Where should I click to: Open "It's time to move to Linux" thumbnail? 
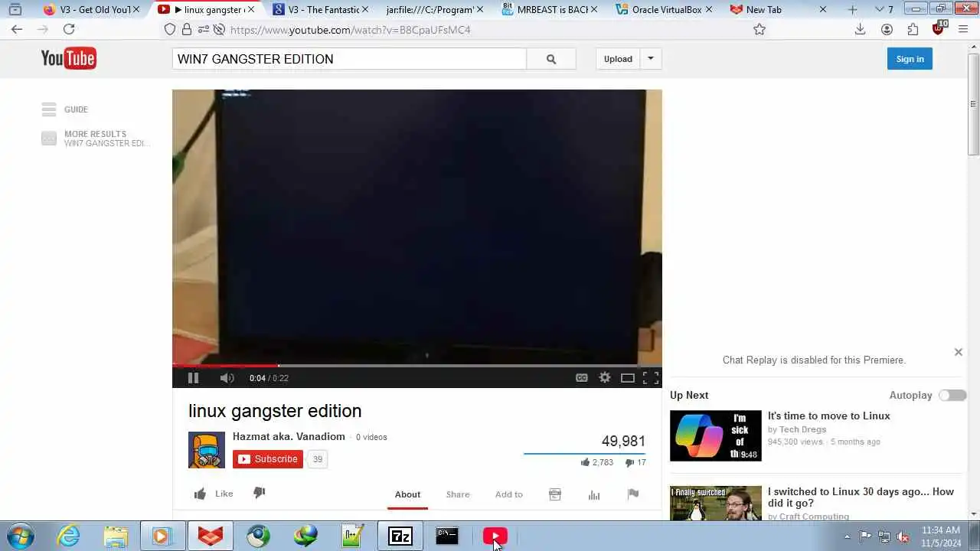pyautogui.click(x=716, y=435)
